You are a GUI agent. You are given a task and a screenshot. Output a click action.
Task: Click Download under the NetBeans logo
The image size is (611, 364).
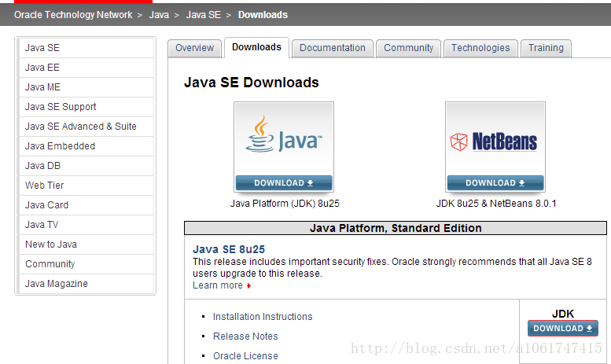coord(495,182)
